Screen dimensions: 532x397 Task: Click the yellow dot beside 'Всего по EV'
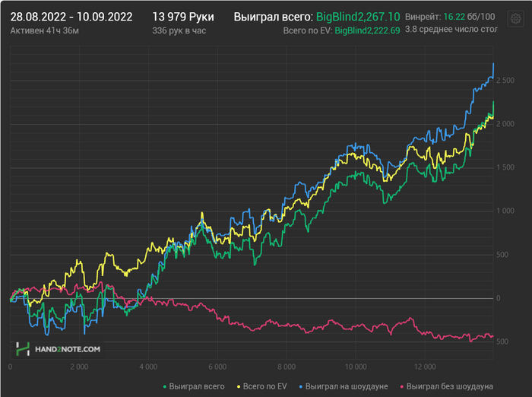[239, 387]
